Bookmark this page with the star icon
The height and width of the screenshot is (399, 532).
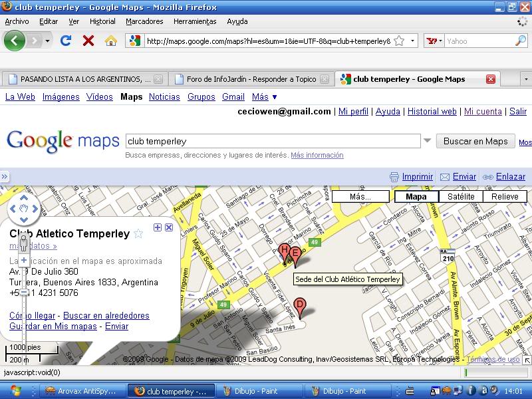pyautogui.click(x=400, y=41)
